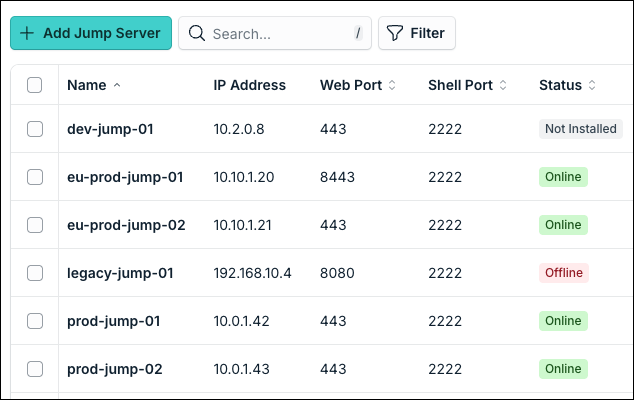Click shell port 2222 of legacy-jump-01

pos(445,273)
